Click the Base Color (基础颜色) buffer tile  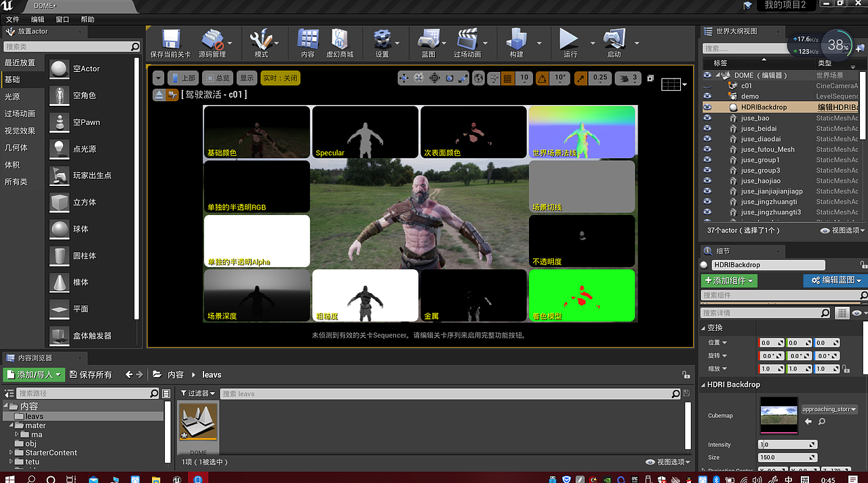pos(257,132)
